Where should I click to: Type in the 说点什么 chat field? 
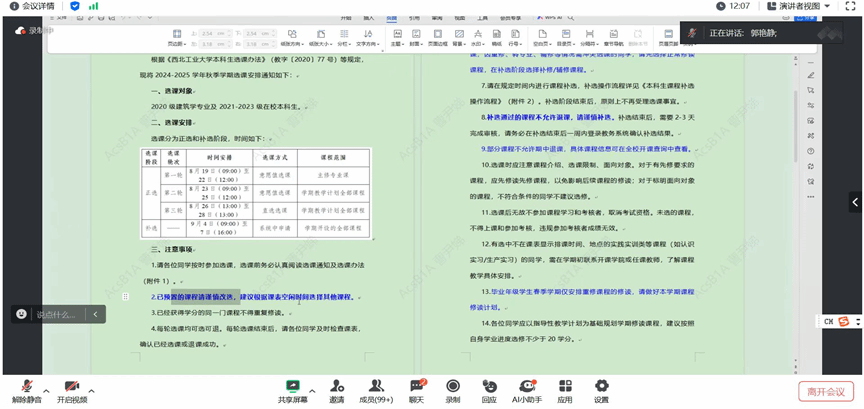point(55,314)
